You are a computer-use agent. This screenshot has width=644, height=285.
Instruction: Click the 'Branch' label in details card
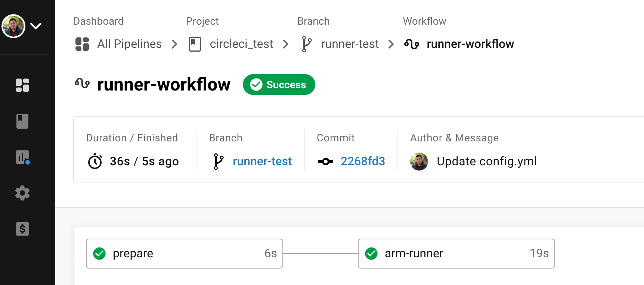226,138
